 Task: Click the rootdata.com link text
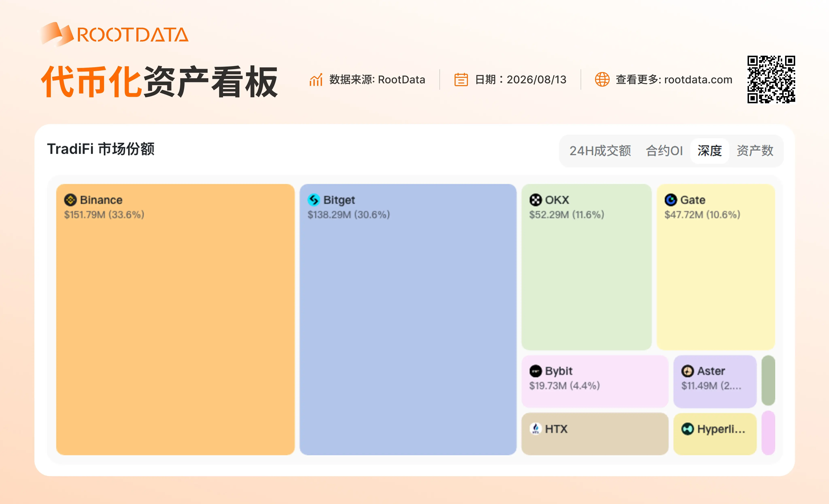point(698,80)
